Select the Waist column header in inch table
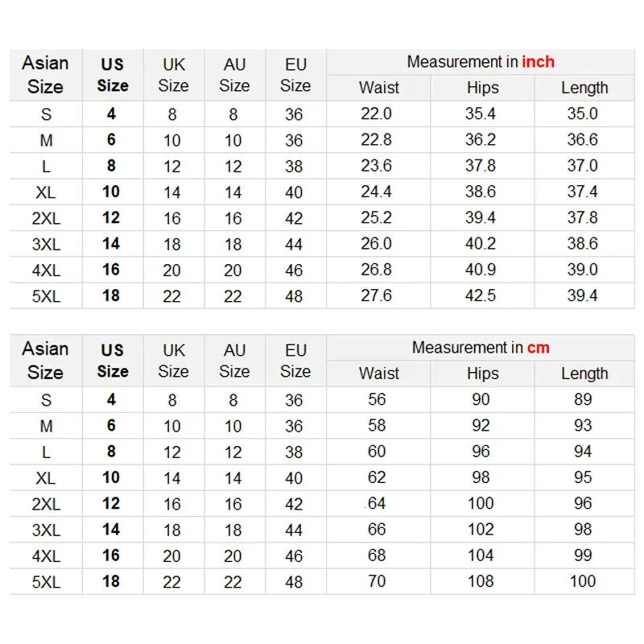Screen dimensions: 644x644 pos(378,88)
